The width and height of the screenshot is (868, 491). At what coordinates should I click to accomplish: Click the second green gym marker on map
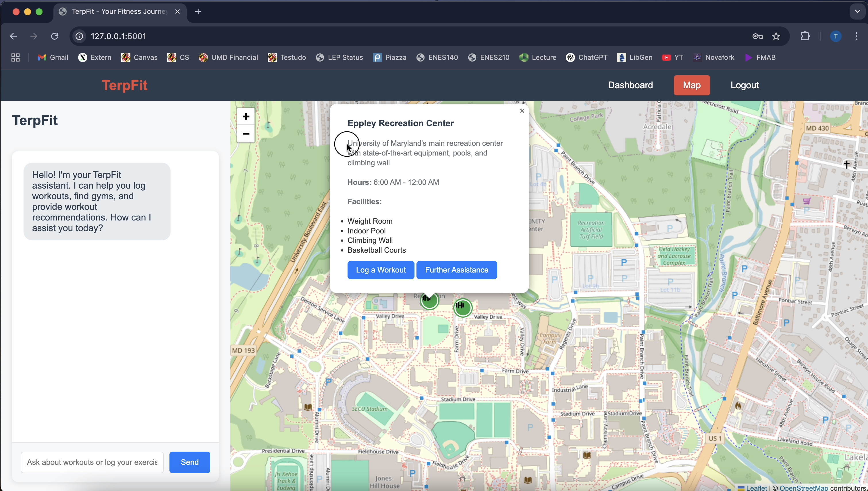pyautogui.click(x=463, y=307)
